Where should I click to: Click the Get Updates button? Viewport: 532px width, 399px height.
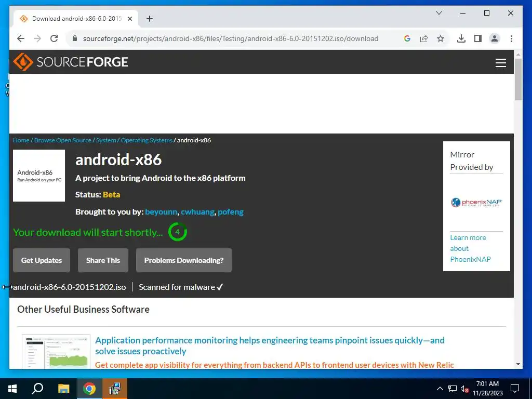click(x=42, y=260)
